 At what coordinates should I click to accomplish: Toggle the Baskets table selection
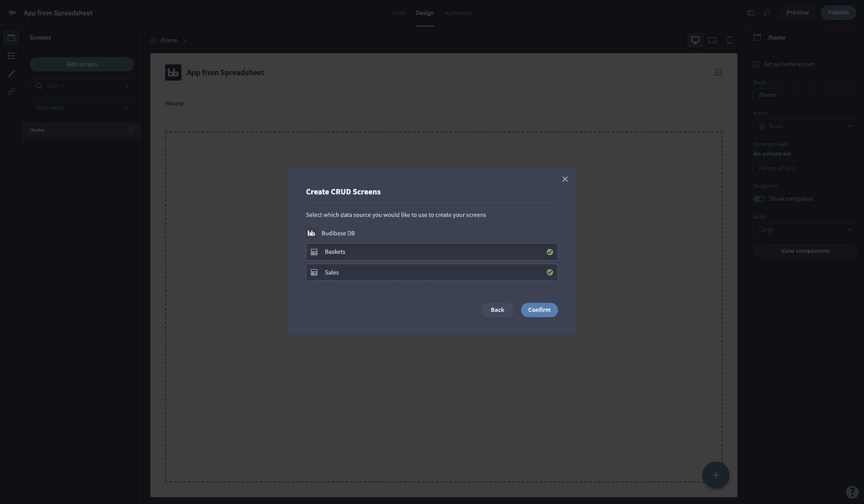click(432, 252)
